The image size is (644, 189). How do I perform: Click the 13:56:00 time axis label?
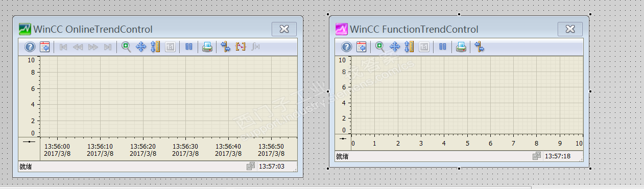57,146
